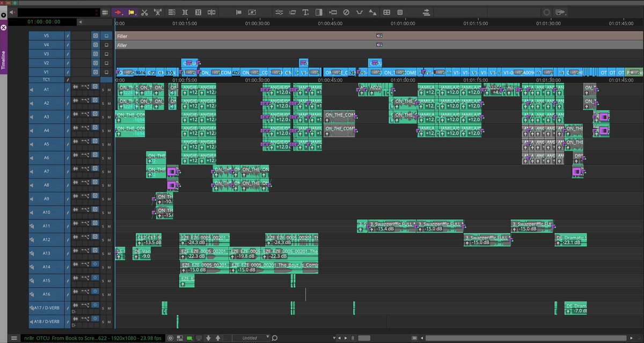Solo audio track A1
Screen dimensions: 644x343
103,89
